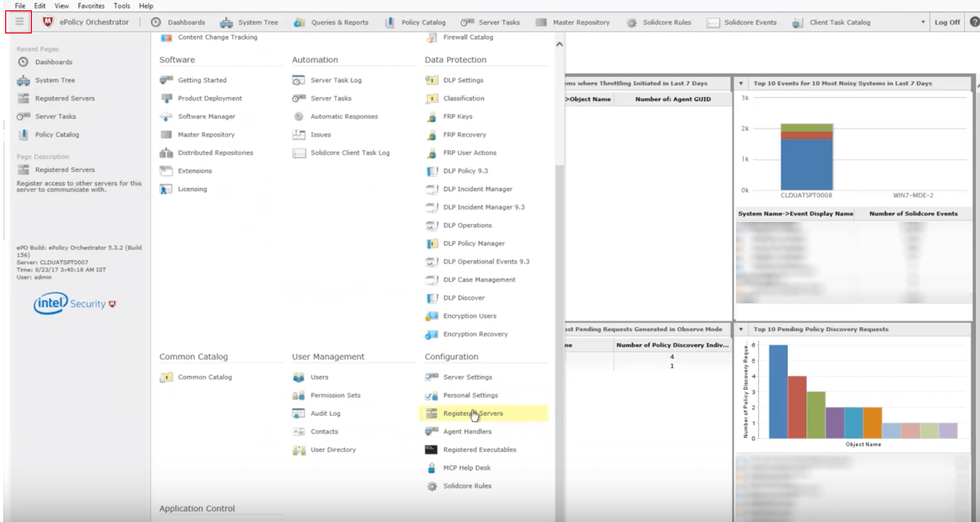Click the Distributed Repositories icon

166,152
